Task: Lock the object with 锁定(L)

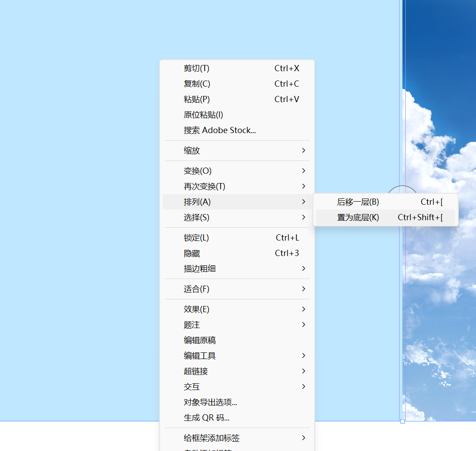Action: [x=196, y=238]
